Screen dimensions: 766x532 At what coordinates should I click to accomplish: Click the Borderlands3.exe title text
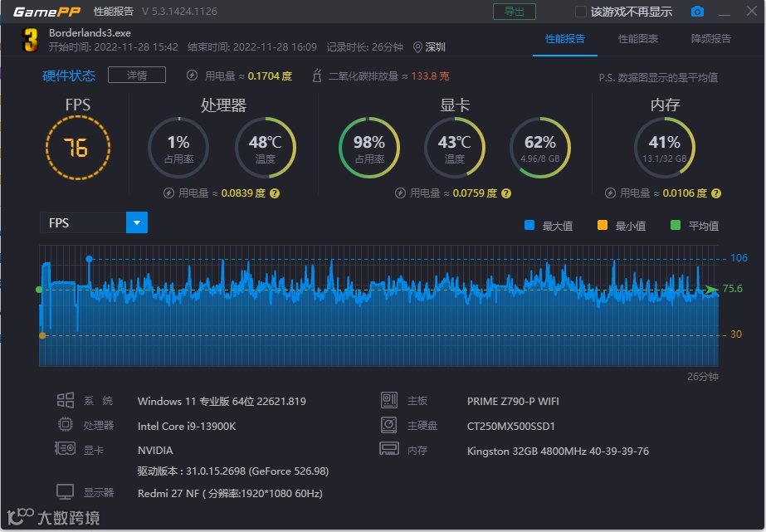(x=90, y=33)
